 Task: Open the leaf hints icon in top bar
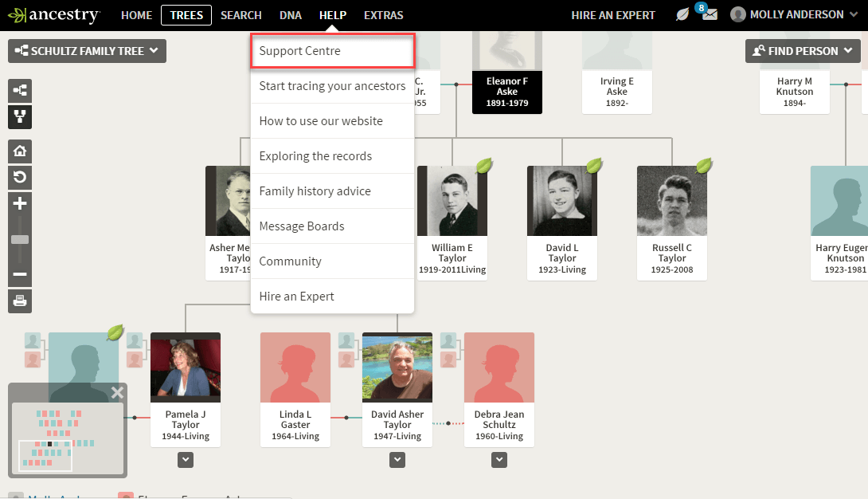[x=682, y=15]
